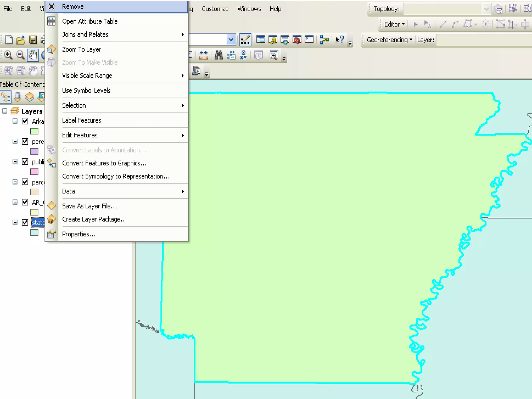Click the Find binoculars icon
The height and width of the screenshot is (399, 532).
(x=218, y=55)
